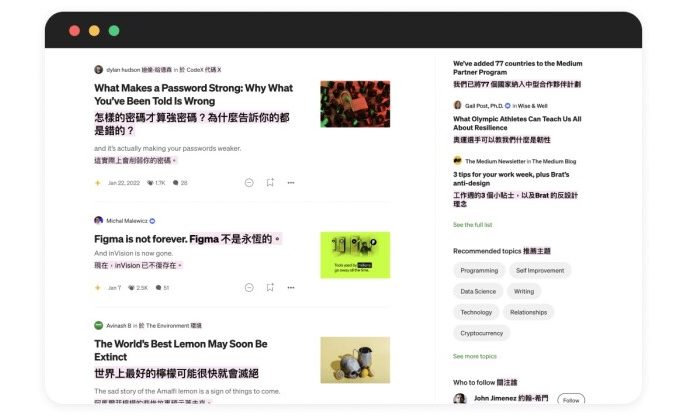Viewport: 685px width, 418px height.
Task: Click the Wise & Well publication link
Action: [x=532, y=106]
